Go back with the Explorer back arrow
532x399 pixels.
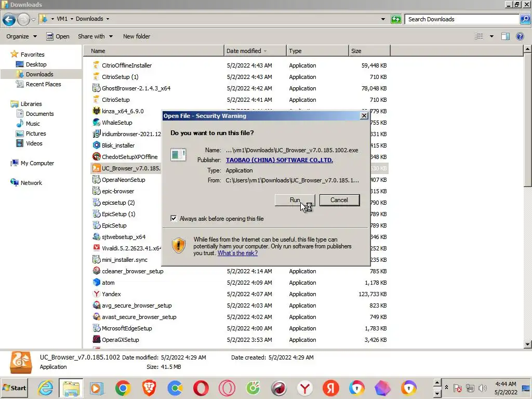(x=9, y=19)
